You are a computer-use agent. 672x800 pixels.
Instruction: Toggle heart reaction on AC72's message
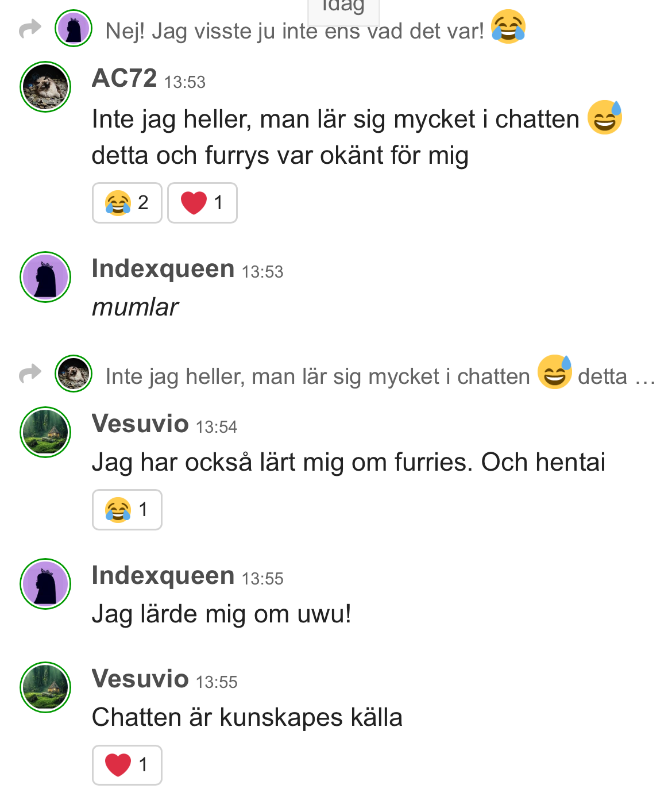[x=202, y=203]
